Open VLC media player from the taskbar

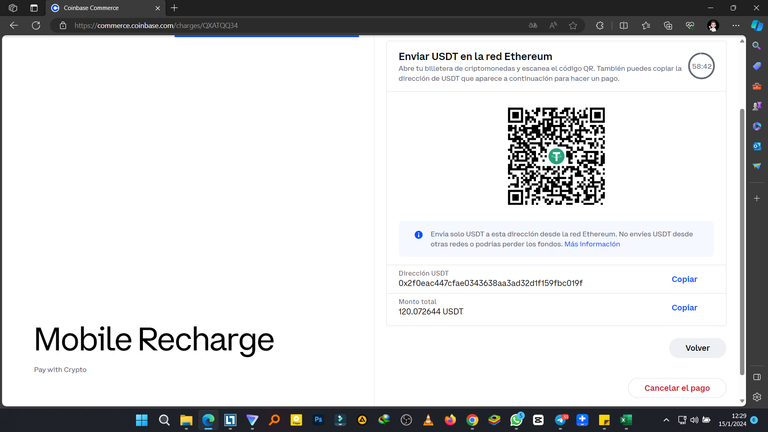(x=428, y=420)
